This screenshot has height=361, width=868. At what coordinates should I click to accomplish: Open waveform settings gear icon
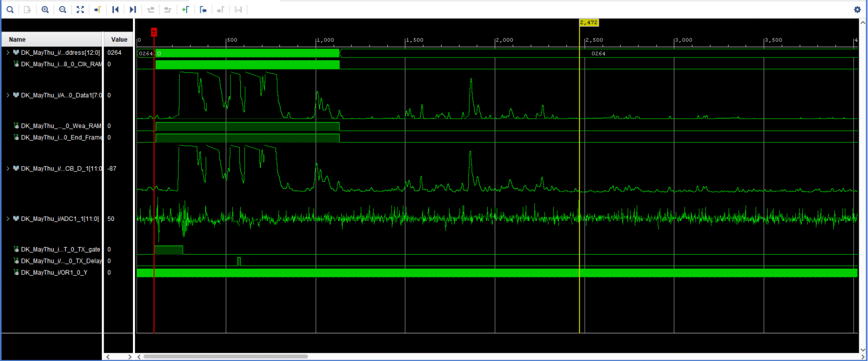(x=857, y=9)
